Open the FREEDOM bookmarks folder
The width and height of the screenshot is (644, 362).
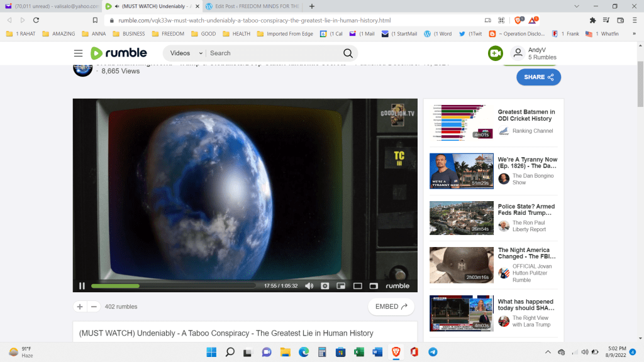point(168,34)
